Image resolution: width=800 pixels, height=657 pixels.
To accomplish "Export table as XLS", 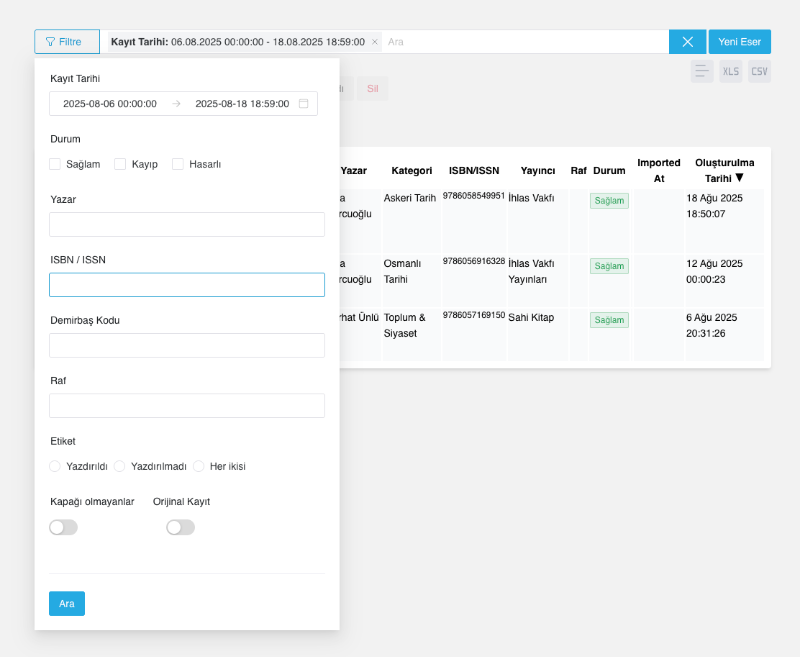I will [731, 71].
